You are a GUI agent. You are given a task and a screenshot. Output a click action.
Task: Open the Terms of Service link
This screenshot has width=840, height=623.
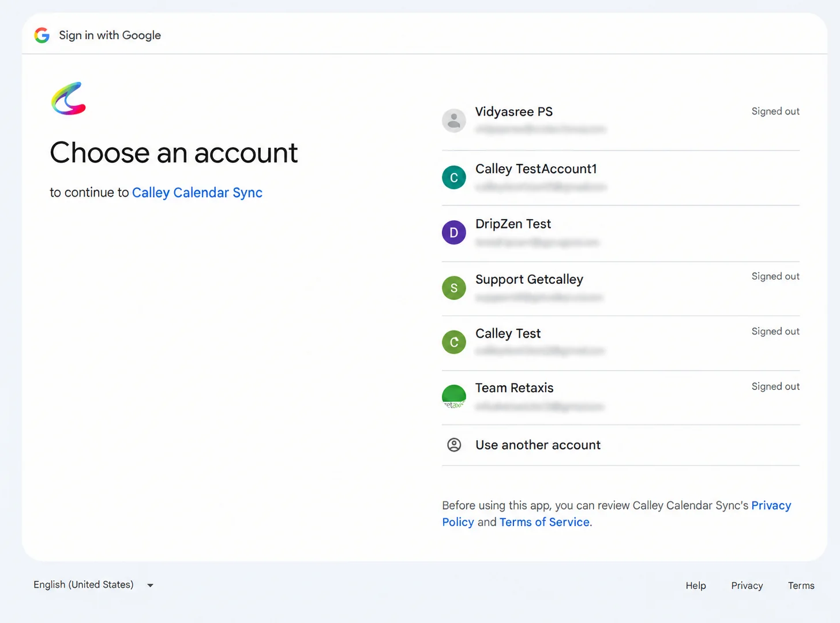tap(545, 522)
